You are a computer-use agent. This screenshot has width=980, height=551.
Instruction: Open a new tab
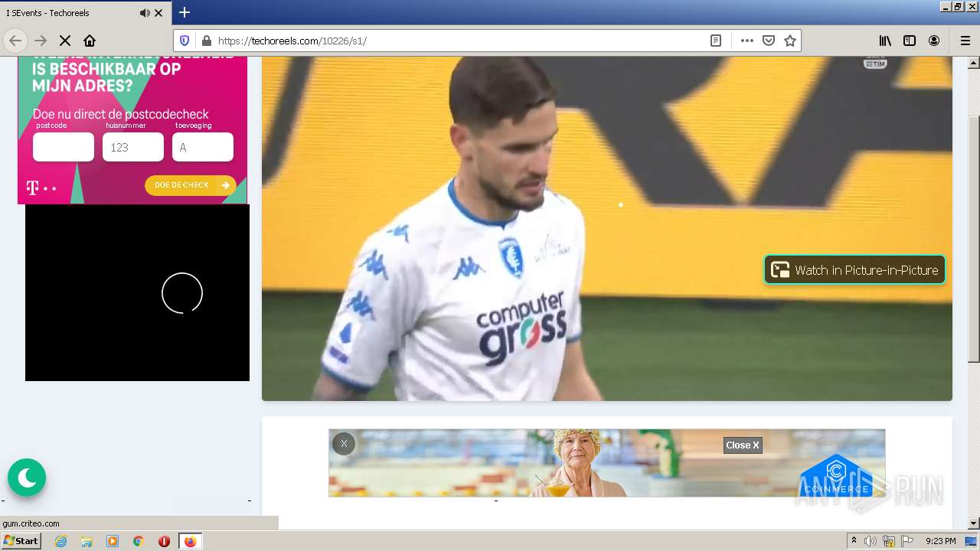coord(185,12)
